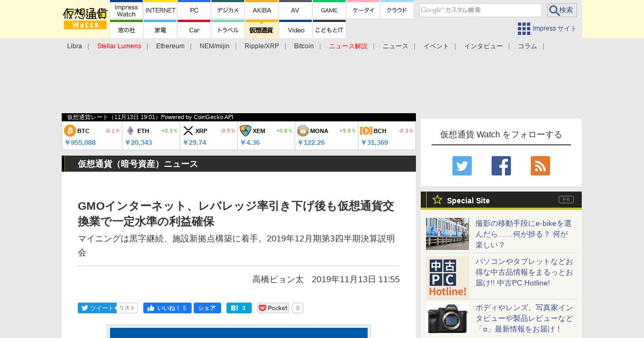
Task: Like the article with いいね！ button
Action: coord(167,308)
